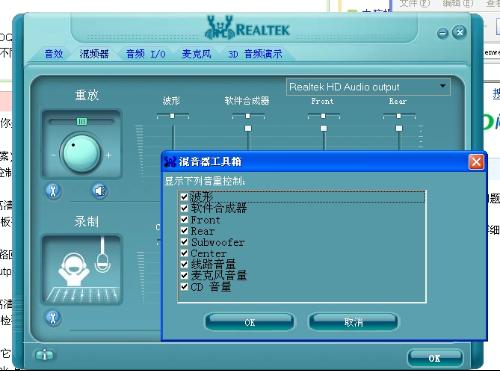Image resolution: width=500 pixels, height=371 pixels.
Task: Uncheck 麦克风音量 in the list
Action: point(184,275)
